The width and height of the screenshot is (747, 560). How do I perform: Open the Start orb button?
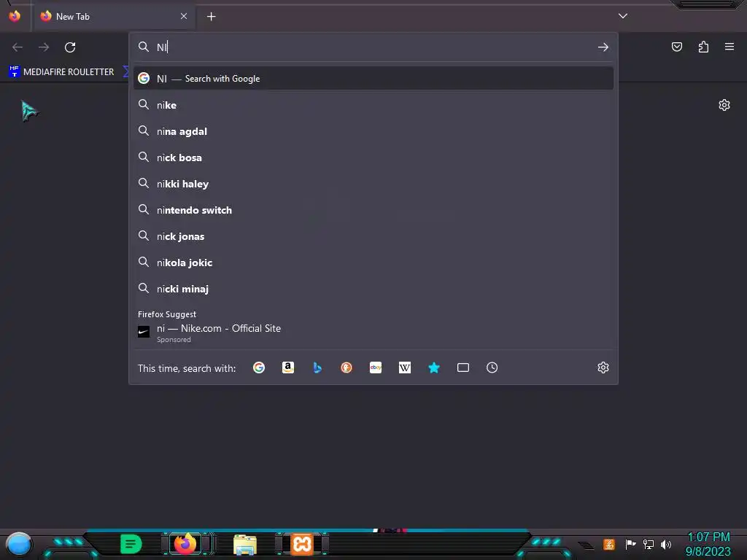[18, 544]
